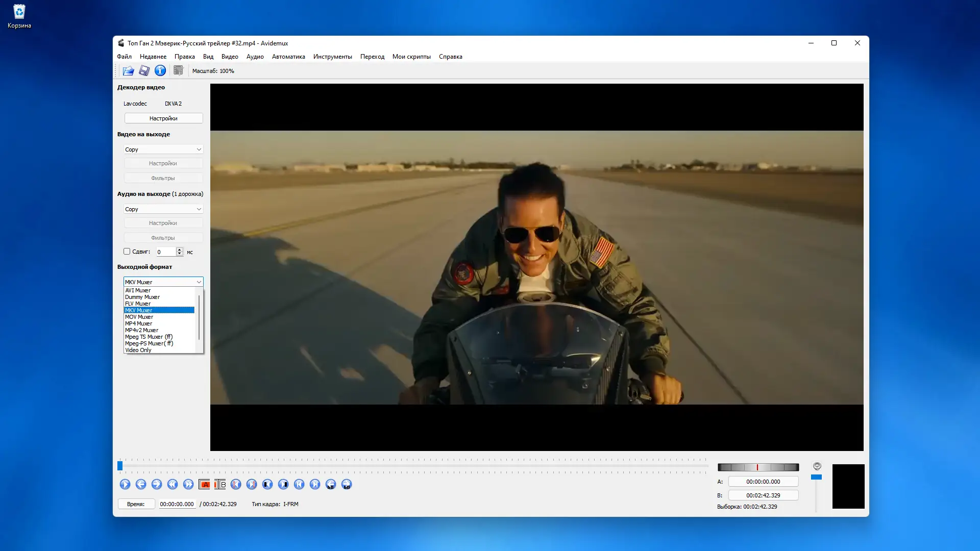Image resolution: width=980 pixels, height=551 pixels.
Task: Jump forward 60 seconds
Action: pyautogui.click(x=347, y=485)
